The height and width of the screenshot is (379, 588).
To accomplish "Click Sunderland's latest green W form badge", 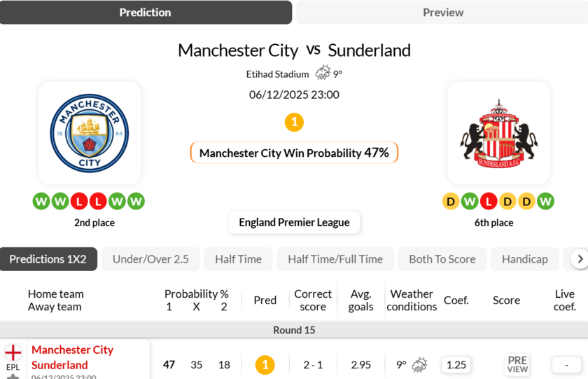I will [546, 202].
